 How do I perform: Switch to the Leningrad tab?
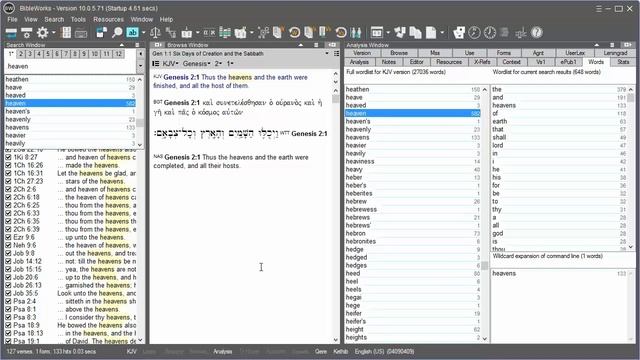pyautogui.click(x=615, y=53)
